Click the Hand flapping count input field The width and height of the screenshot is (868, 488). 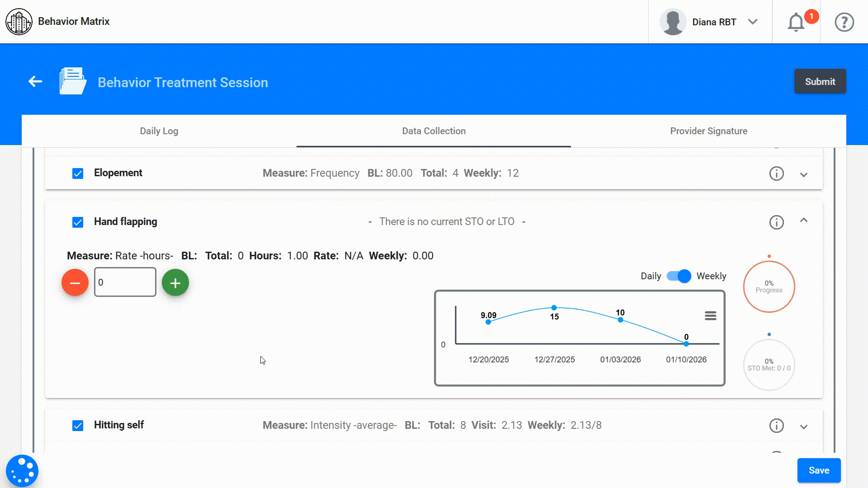tap(125, 282)
